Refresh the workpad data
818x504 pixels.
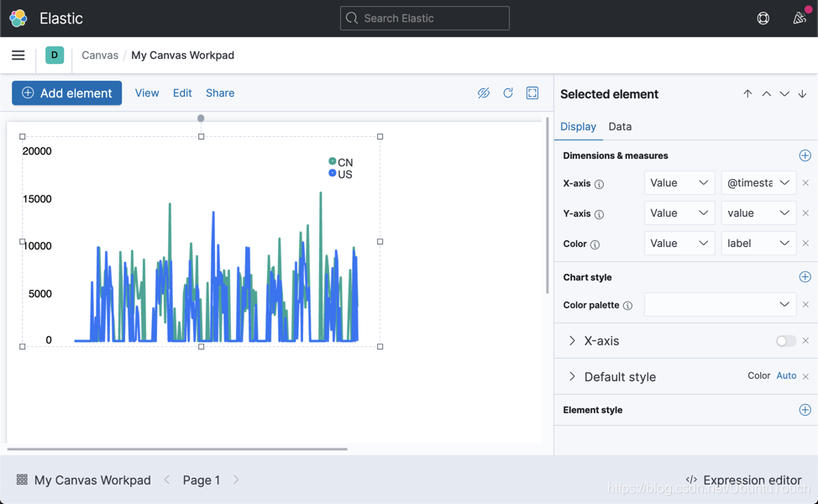[508, 92]
